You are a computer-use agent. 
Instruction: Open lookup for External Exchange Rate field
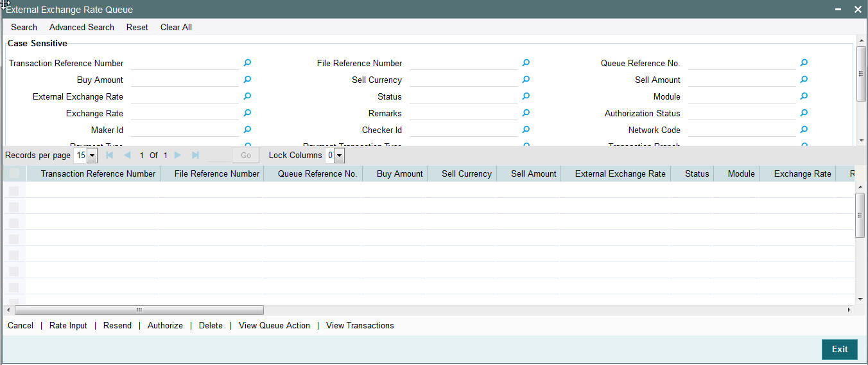tap(247, 96)
